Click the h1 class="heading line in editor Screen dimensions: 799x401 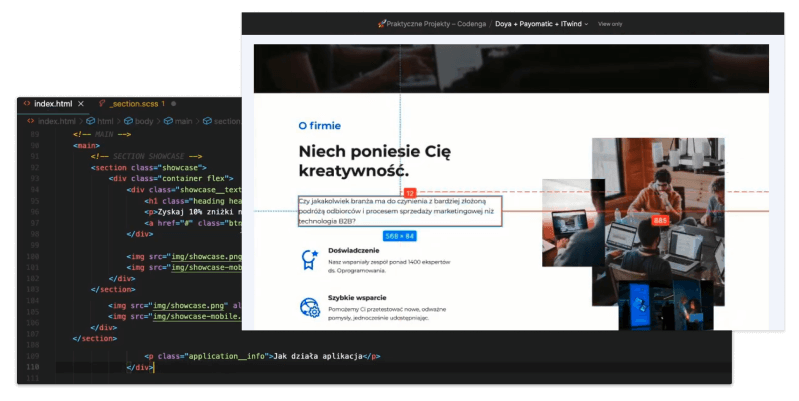pyautogui.click(x=193, y=201)
